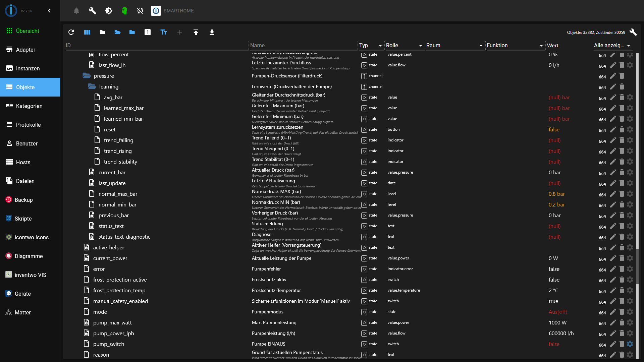Refresh the object list
644x362 pixels.
[71, 32]
